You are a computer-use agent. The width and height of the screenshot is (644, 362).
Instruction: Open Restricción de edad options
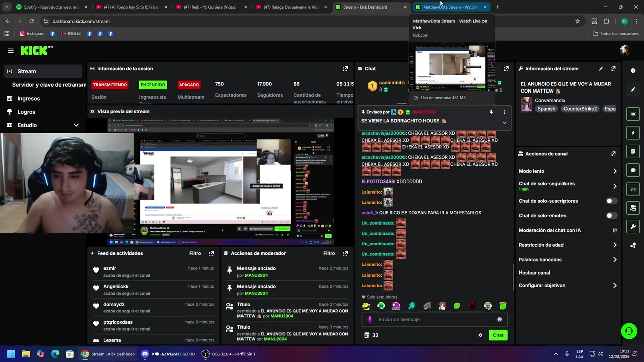click(568, 245)
